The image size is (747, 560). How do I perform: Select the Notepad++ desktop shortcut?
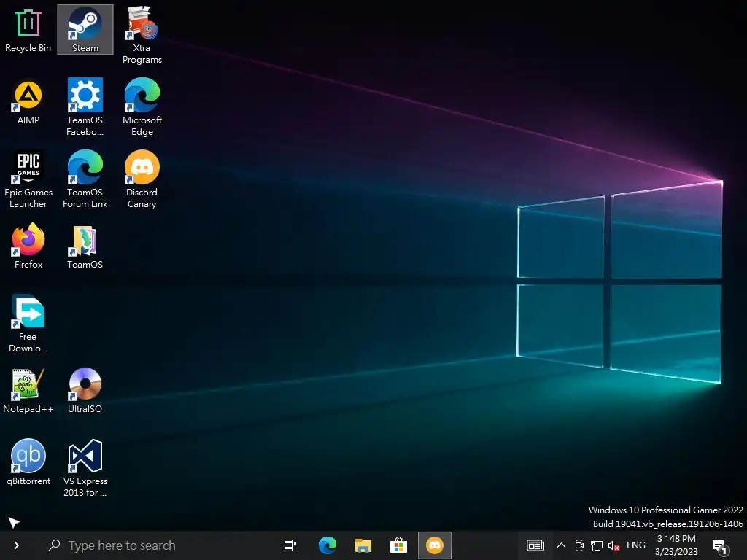[x=28, y=391]
